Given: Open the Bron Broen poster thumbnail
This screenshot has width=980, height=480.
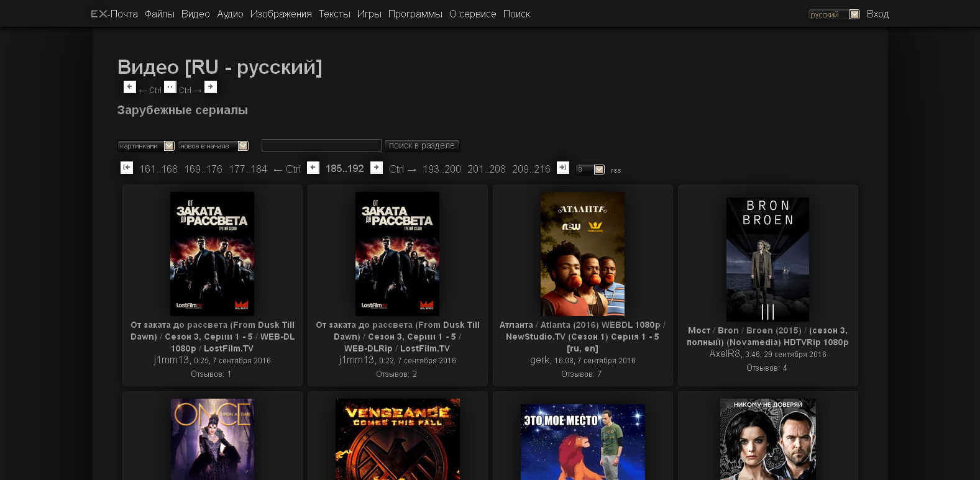Looking at the screenshot, I should [x=767, y=260].
